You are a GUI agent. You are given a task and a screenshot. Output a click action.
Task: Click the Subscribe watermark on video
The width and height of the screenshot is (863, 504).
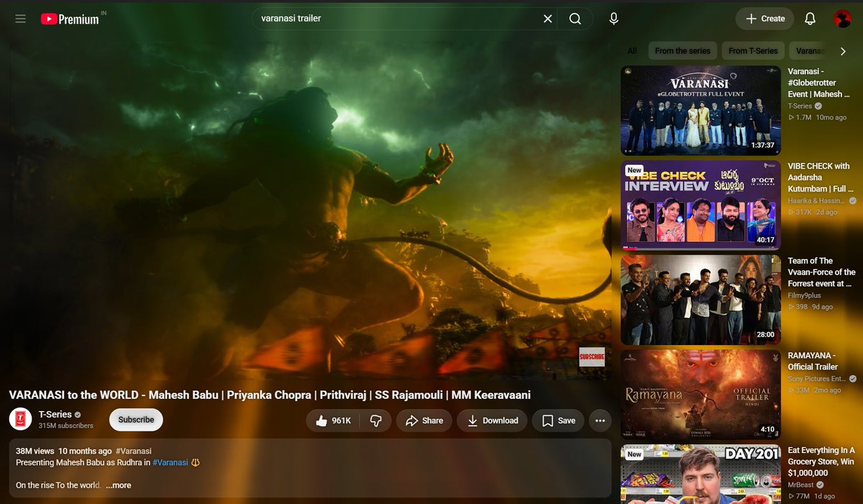(x=592, y=357)
